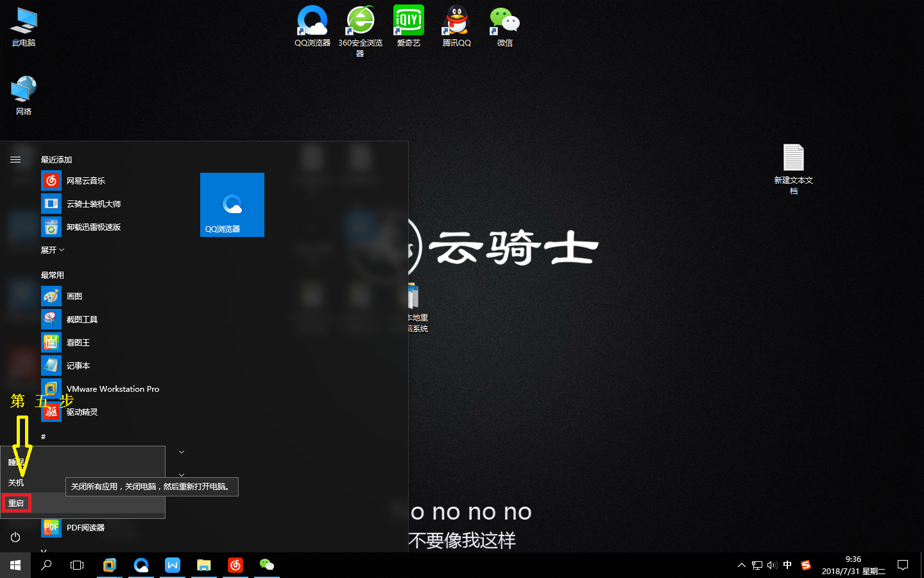The height and width of the screenshot is (578, 924).
Task: Select the 微信 desktop shortcut
Action: pos(505,26)
